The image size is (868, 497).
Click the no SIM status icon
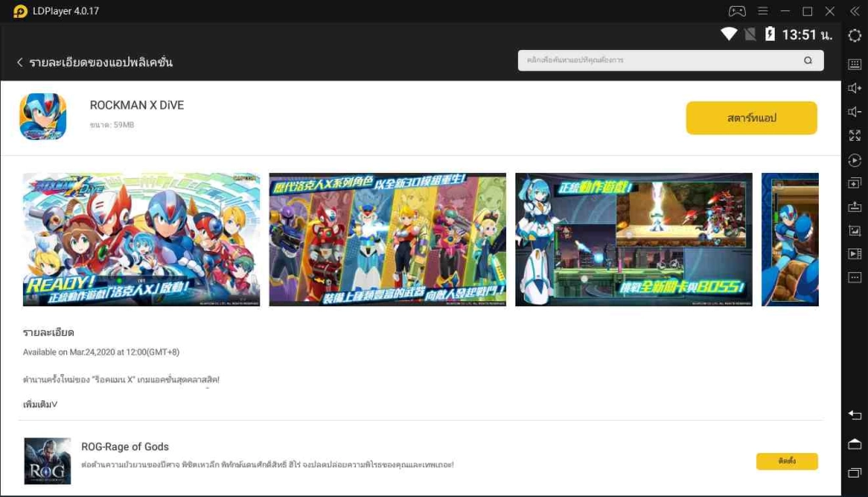(x=750, y=35)
